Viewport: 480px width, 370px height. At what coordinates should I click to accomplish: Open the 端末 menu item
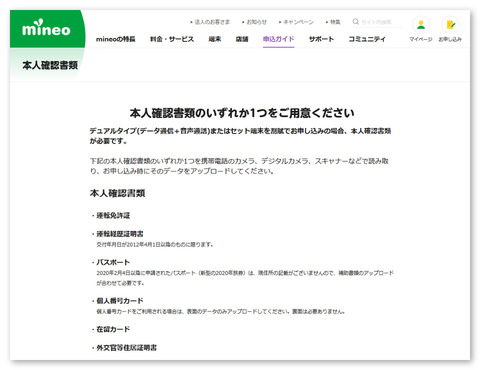tap(215, 39)
